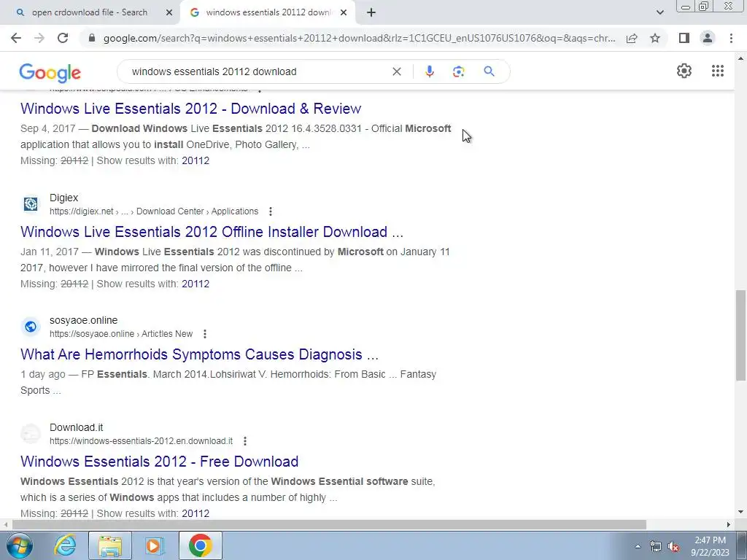This screenshot has width=747, height=560.
Task: Open 'Windows Live Essentials 2012 - Download & Review'
Action: (190, 109)
